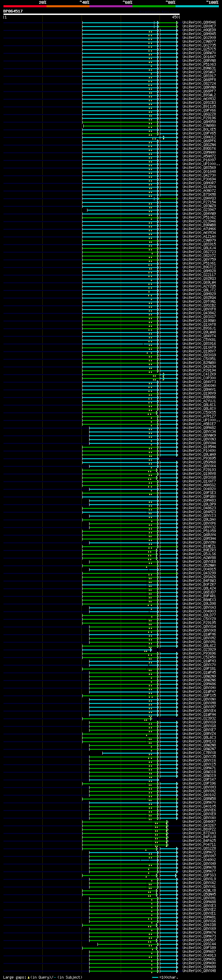Select hit label UniRef100_A8ASG2
The width and height of the screenshot is (222, 980).
(x=199, y=485)
